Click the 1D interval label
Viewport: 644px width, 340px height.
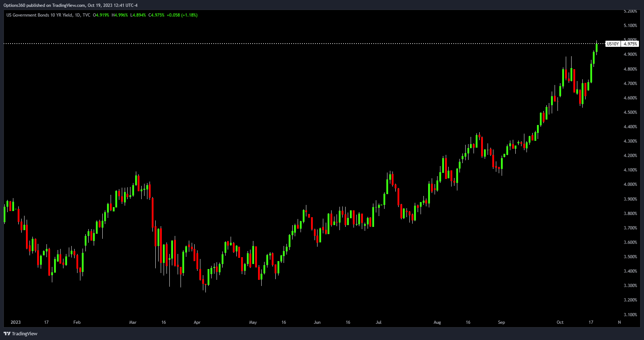[x=77, y=15]
